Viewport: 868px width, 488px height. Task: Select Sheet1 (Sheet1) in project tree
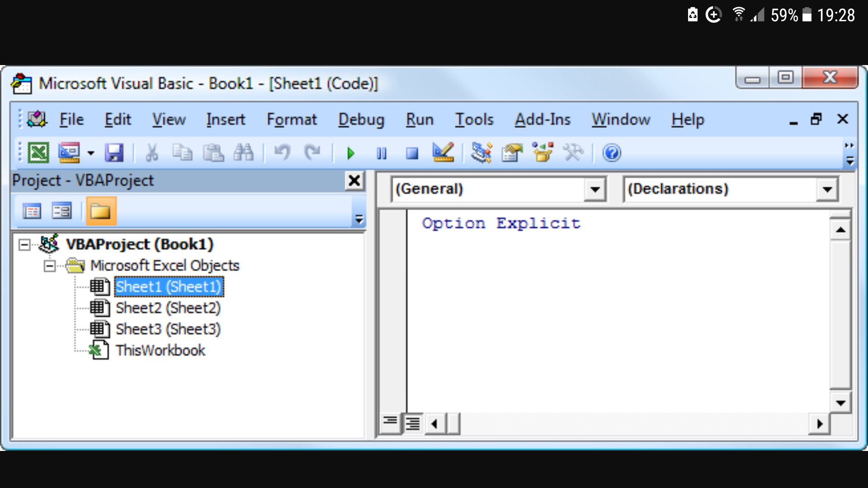click(x=169, y=287)
